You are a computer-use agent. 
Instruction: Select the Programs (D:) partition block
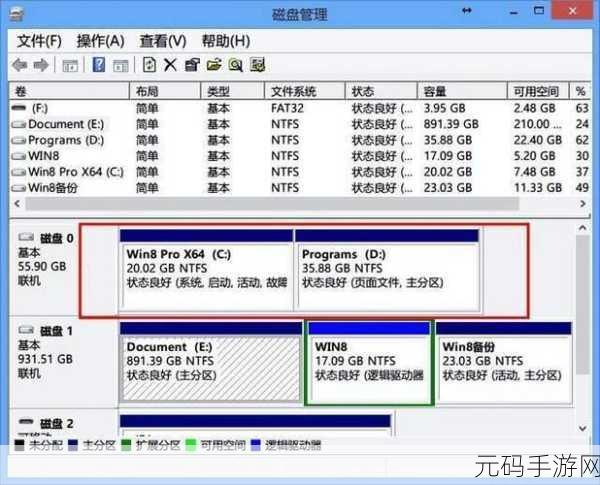pyautogui.click(x=387, y=271)
